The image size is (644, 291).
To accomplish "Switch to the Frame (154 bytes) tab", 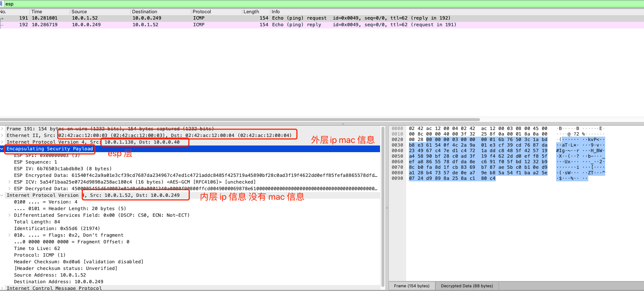I will coord(412,286).
